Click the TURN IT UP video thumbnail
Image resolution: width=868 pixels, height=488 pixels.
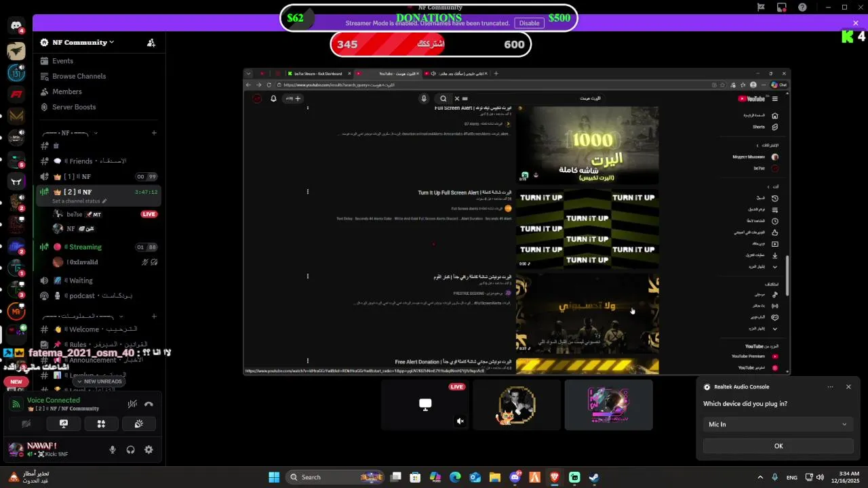587,229
